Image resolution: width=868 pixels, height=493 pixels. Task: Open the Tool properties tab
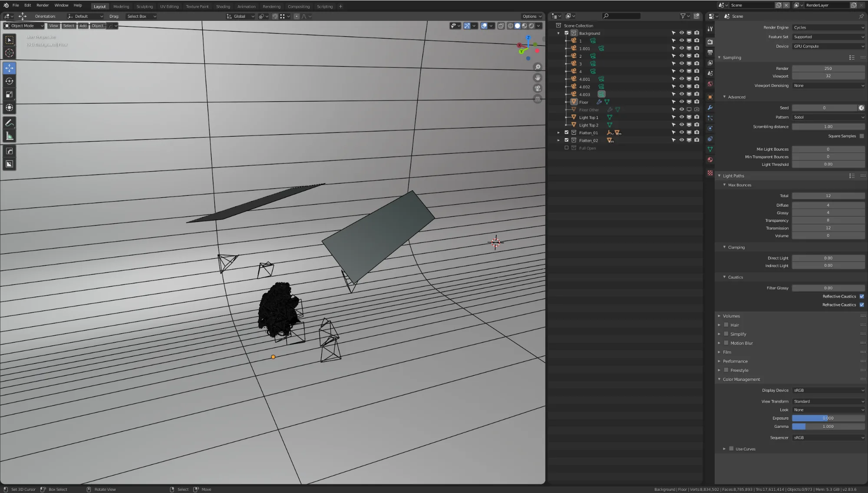pos(710,29)
